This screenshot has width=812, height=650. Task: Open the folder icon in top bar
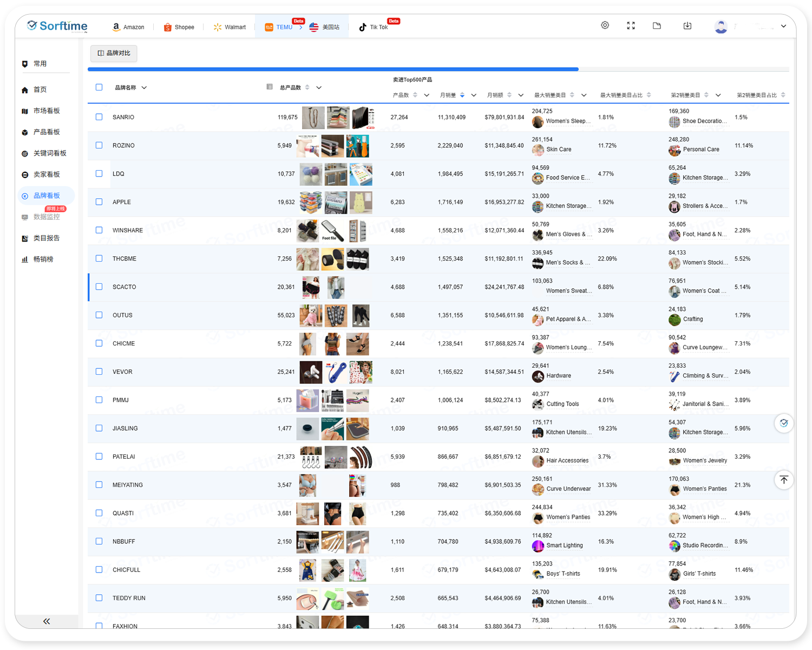(x=657, y=25)
